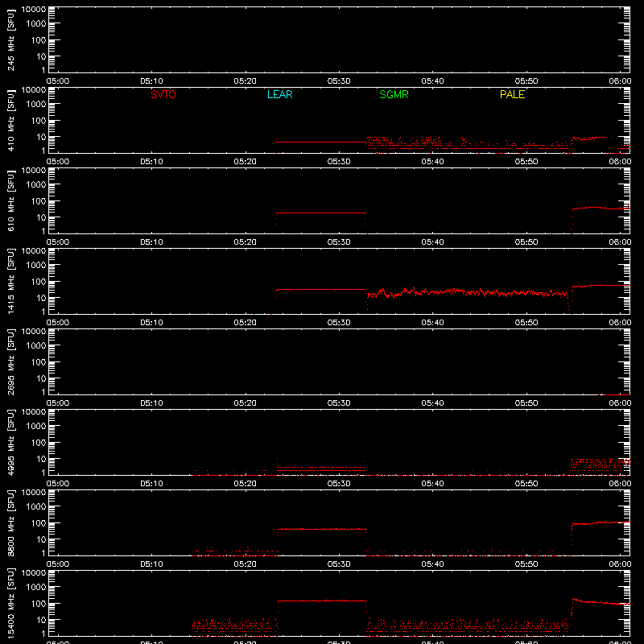This screenshot has height=644, width=644.
Task: Click the 05:10 time label under the 410 MHz panel
Action: (x=151, y=162)
